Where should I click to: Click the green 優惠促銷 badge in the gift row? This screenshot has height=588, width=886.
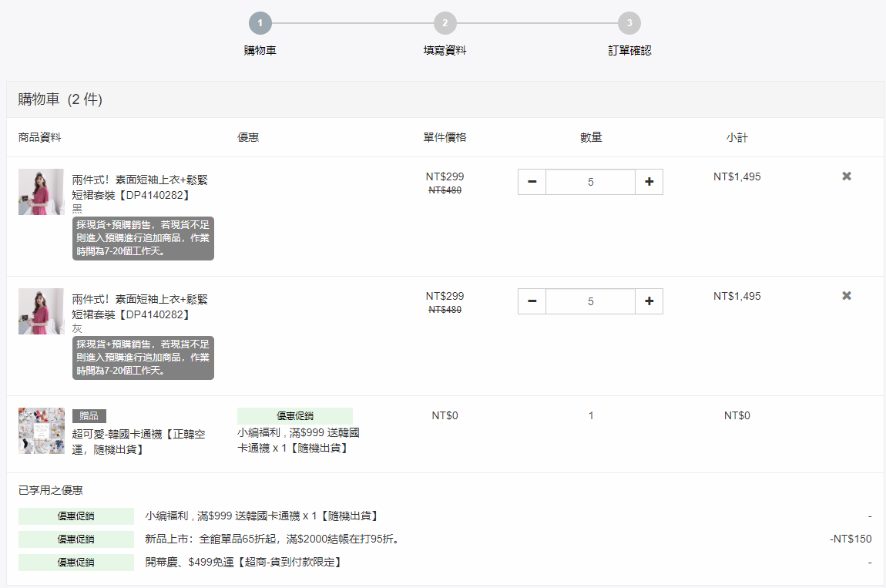pyautogui.click(x=294, y=416)
